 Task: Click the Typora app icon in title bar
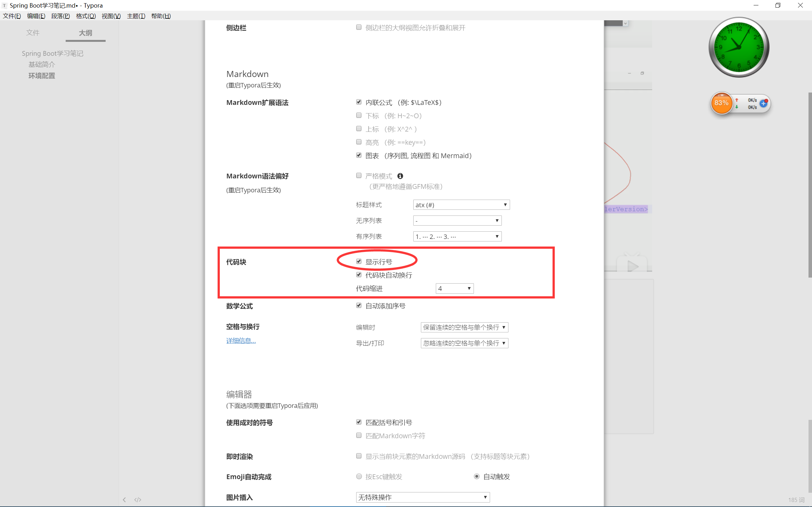point(4,5)
